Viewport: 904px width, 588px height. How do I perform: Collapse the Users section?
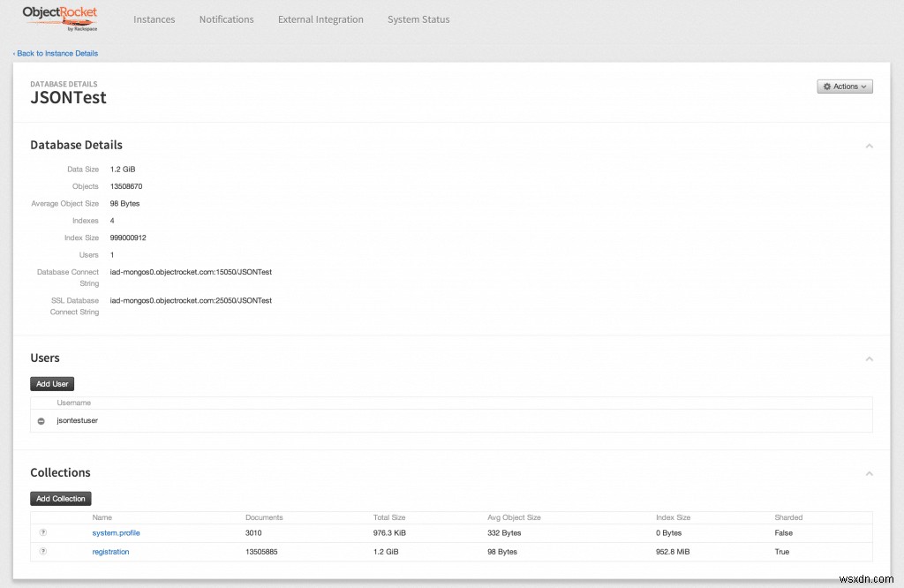(x=869, y=358)
